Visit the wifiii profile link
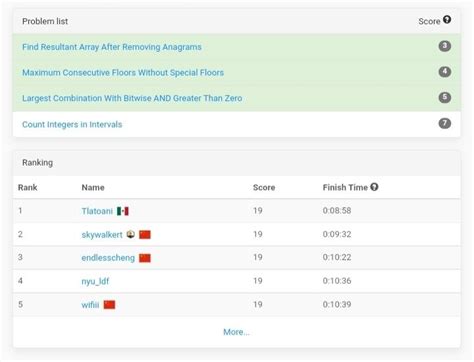This screenshot has width=474, height=362. [x=90, y=305]
